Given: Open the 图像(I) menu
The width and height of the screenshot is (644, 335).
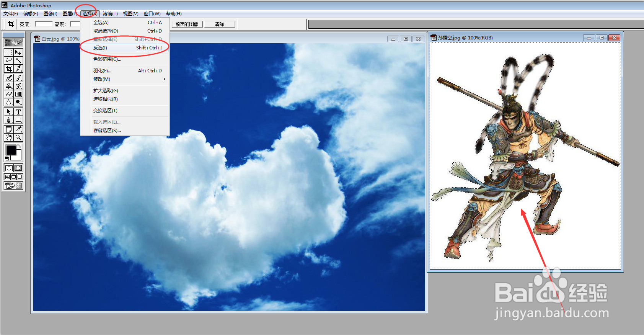Looking at the screenshot, I should pyautogui.click(x=50, y=14).
